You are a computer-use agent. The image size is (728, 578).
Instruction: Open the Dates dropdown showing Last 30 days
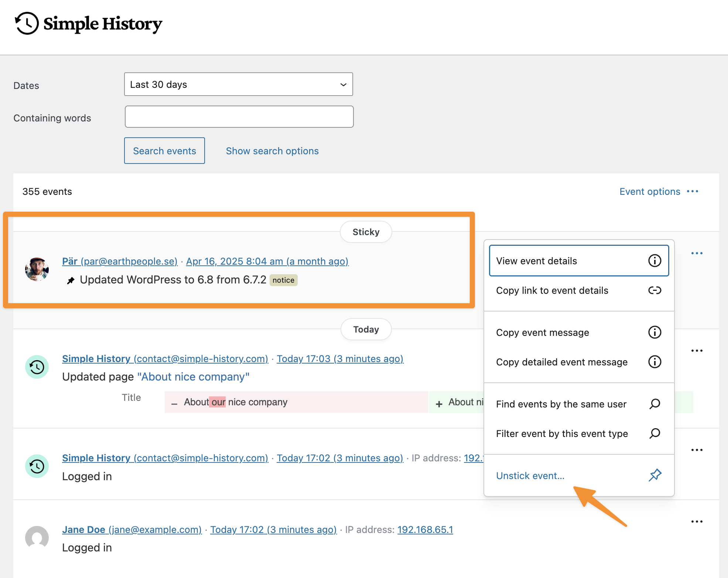click(x=238, y=85)
